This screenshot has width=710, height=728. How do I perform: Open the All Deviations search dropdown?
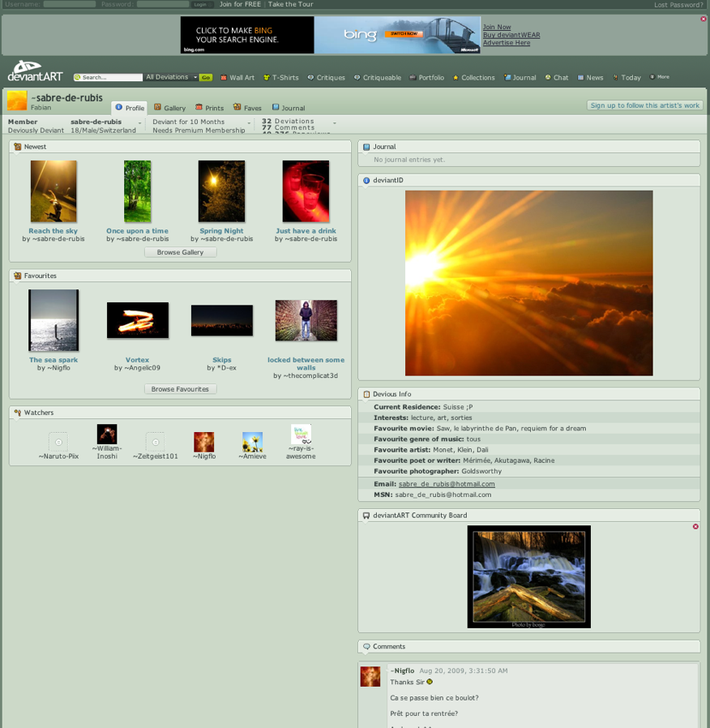[x=171, y=78]
